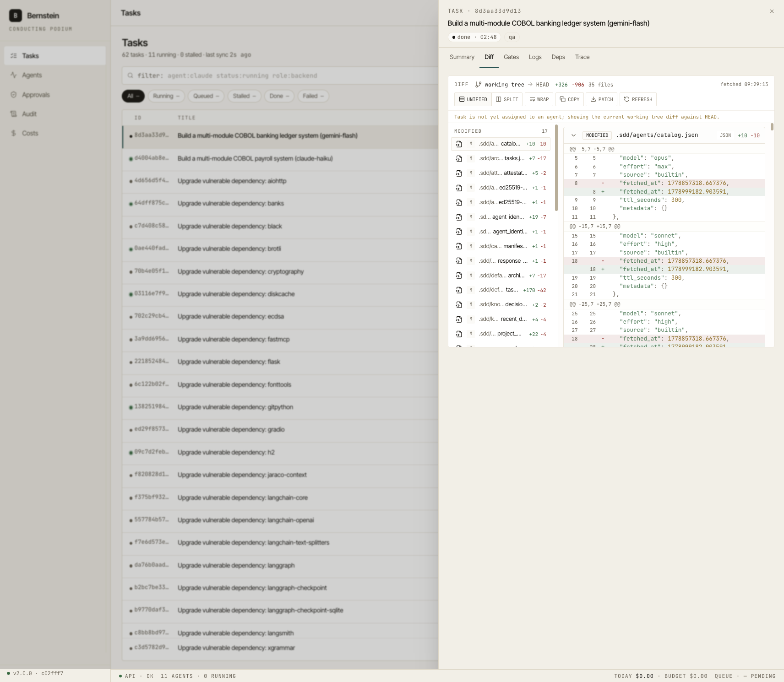Click the TITLE column header
The height and width of the screenshot is (682, 784).
pos(186,118)
